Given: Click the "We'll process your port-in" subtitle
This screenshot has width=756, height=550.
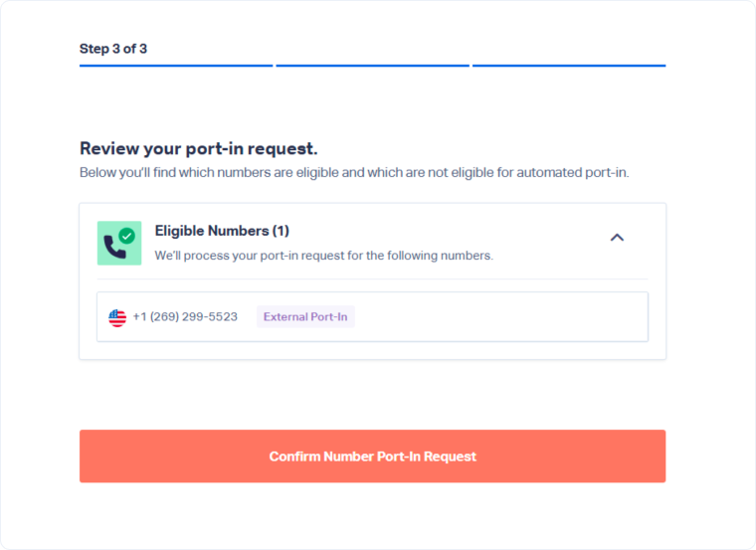Looking at the screenshot, I should point(323,256).
